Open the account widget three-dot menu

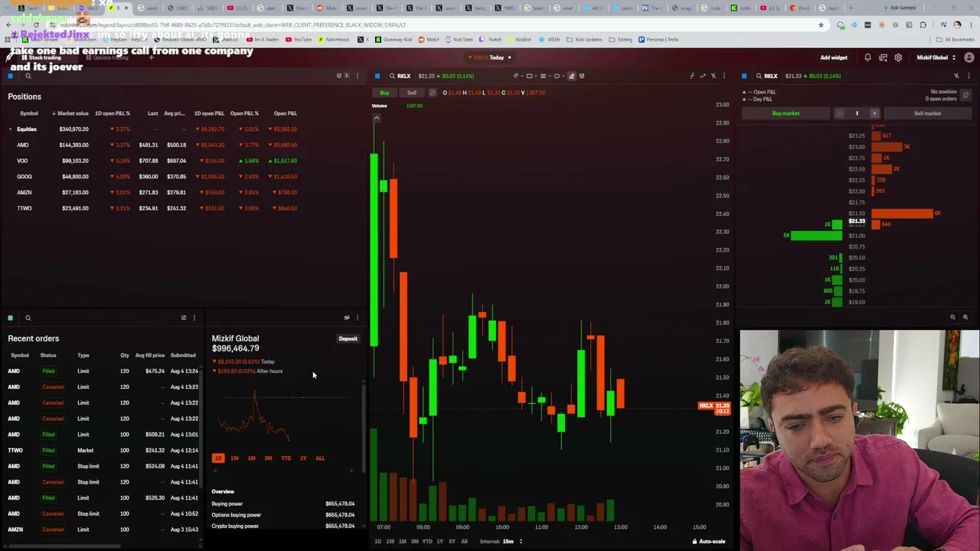[x=357, y=318]
